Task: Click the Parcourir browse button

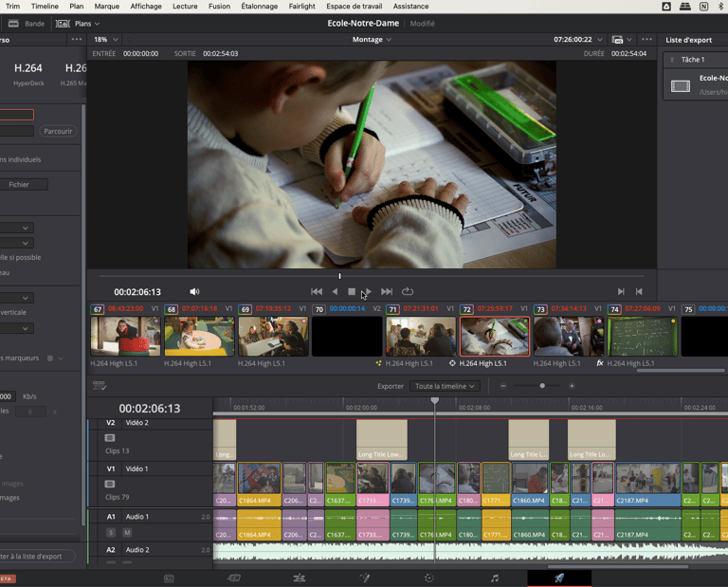Action: click(x=58, y=132)
